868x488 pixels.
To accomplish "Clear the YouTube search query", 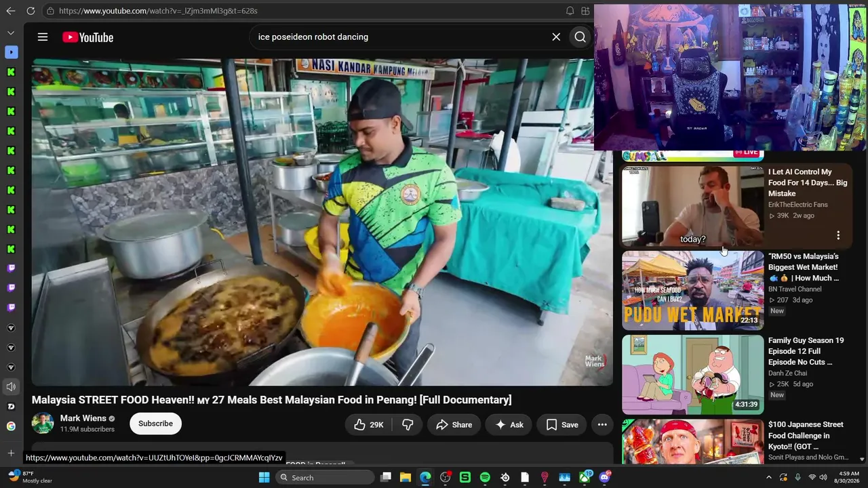I will [x=556, y=37].
